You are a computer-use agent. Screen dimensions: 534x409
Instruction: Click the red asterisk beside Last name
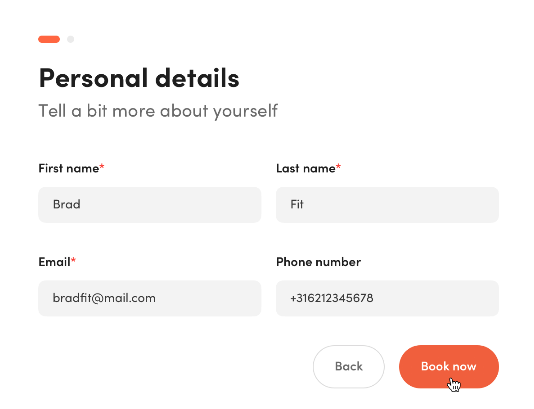coord(338,167)
